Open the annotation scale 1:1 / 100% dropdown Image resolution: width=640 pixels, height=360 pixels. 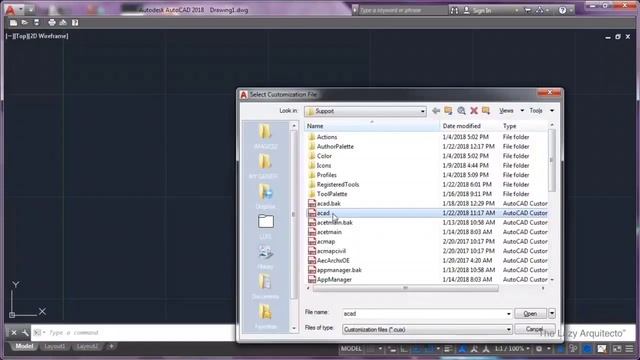click(x=512, y=349)
